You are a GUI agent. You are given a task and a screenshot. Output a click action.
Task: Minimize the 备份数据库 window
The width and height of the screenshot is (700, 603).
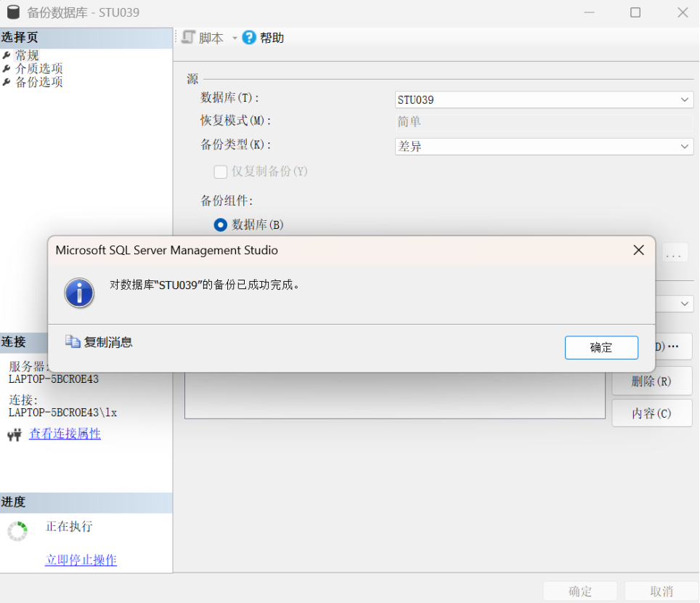[590, 12]
